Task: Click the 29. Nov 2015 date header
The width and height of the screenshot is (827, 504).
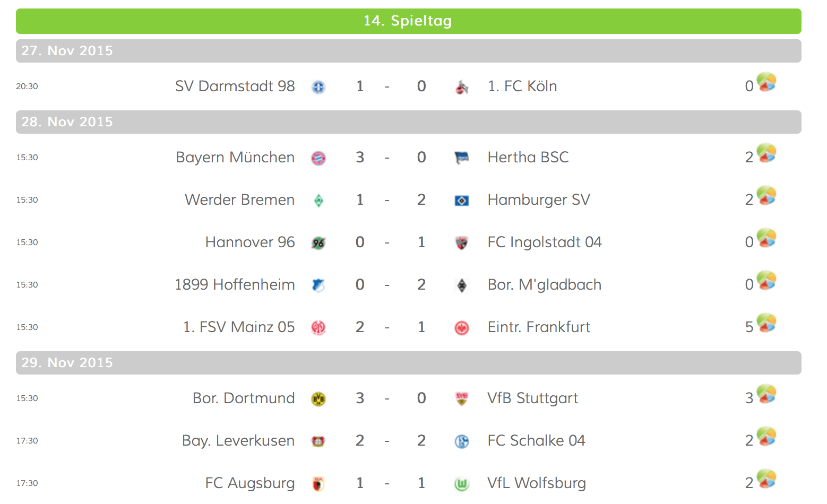Action: point(408,363)
